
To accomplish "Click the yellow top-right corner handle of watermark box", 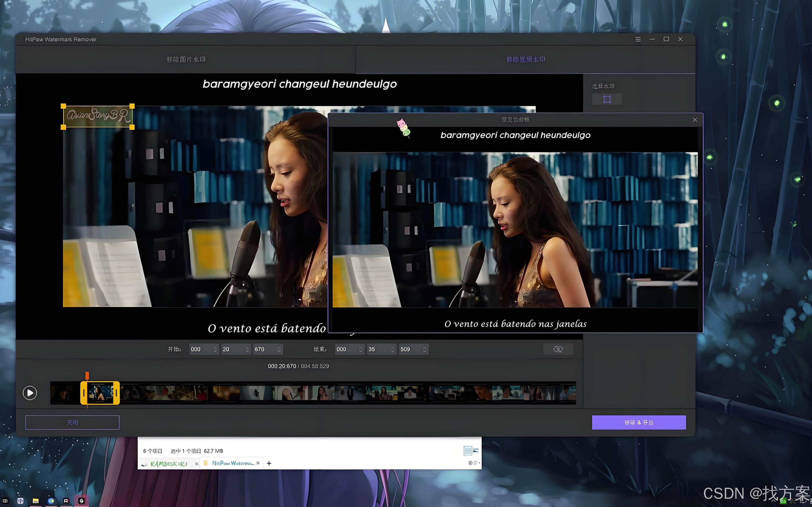I will pyautogui.click(x=132, y=106).
